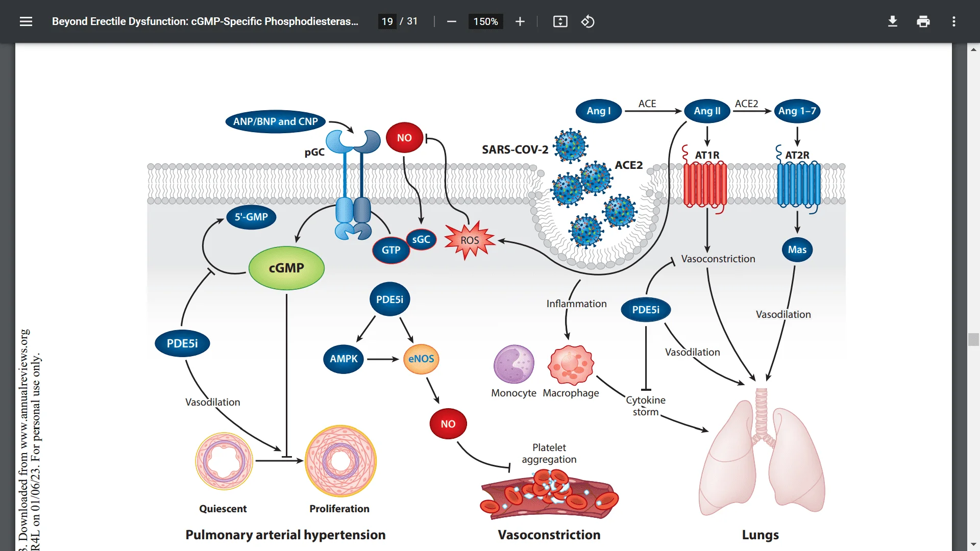Click the 'Platelet aggregation' label
The width and height of the screenshot is (980, 551).
tap(549, 453)
